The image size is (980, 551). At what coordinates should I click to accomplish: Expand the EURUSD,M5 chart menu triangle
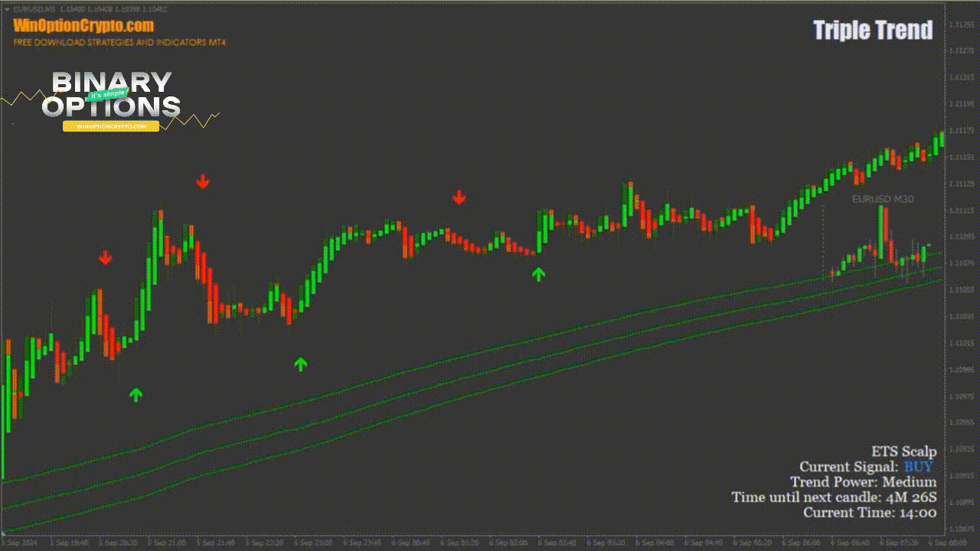click(x=7, y=8)
